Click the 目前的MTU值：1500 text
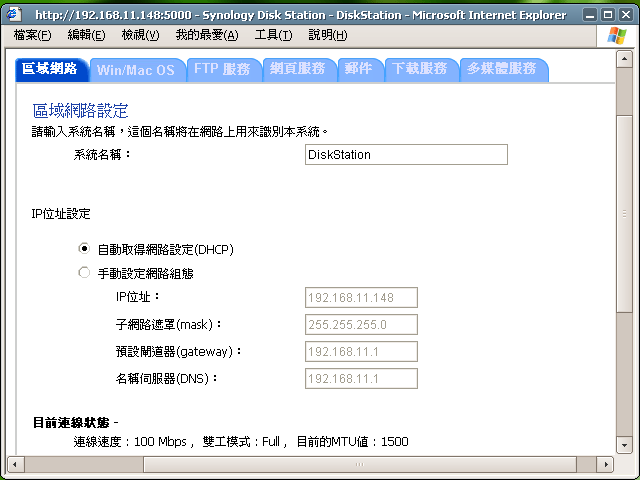This screenshot has height=480, width=640. coord(352,442)
